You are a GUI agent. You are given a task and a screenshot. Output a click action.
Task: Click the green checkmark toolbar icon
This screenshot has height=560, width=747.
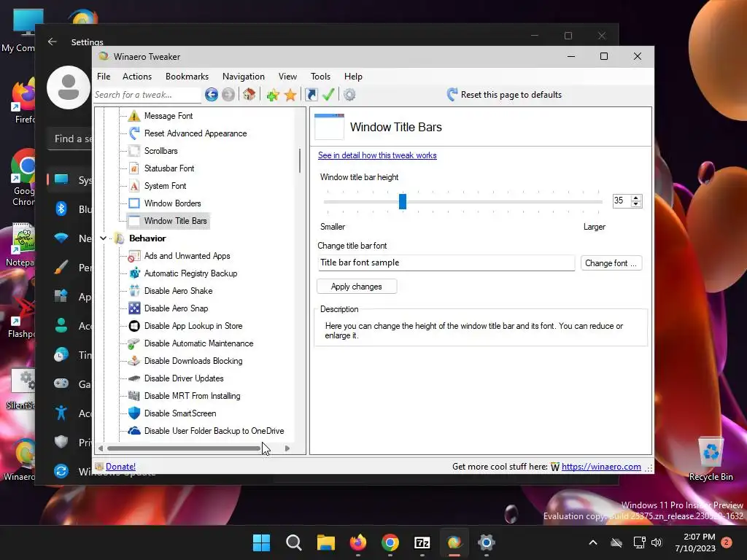click(x=328, y=94)
